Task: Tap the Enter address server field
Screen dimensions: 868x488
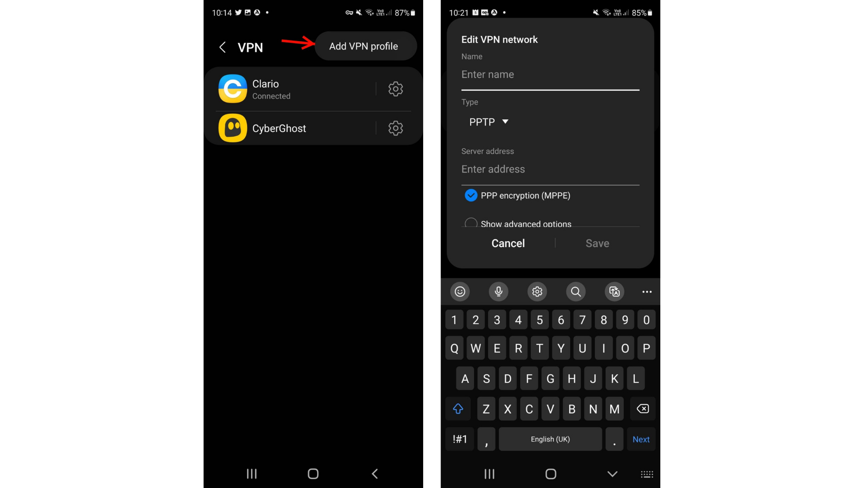Action: click(x=549, y=169)
